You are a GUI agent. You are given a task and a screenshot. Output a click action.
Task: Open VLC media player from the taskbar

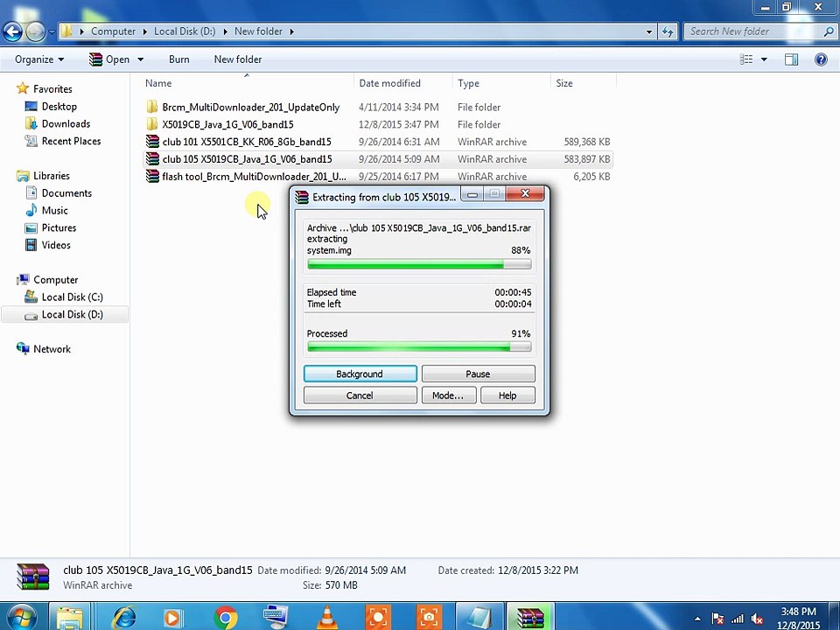(x=326, y=618)
